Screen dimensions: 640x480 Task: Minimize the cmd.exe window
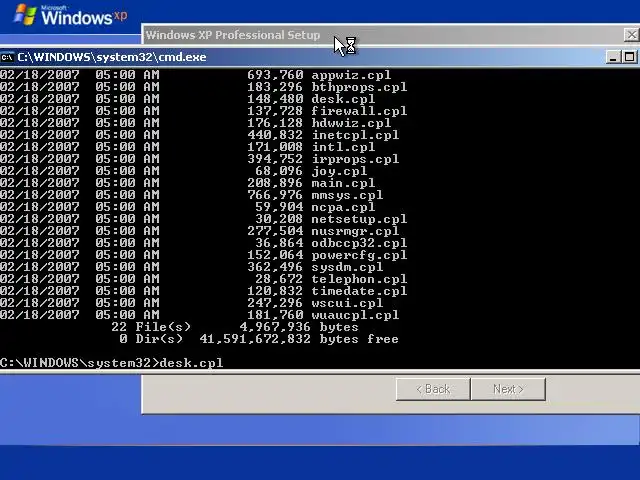613,57
